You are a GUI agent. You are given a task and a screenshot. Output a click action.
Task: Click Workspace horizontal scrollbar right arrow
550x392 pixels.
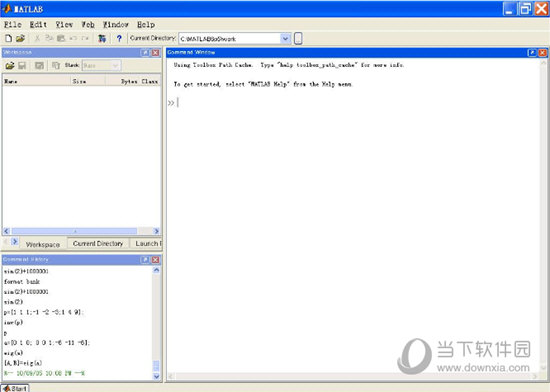tap(156, 231)
